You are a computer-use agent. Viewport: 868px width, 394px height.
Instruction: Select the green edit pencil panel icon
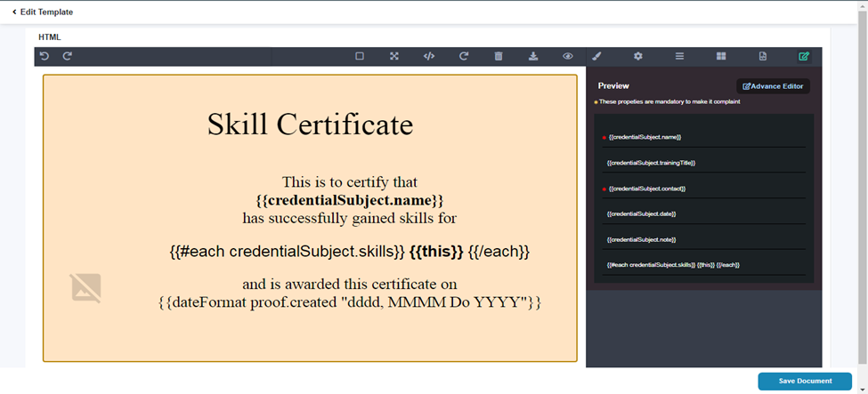tap(804, 56)
